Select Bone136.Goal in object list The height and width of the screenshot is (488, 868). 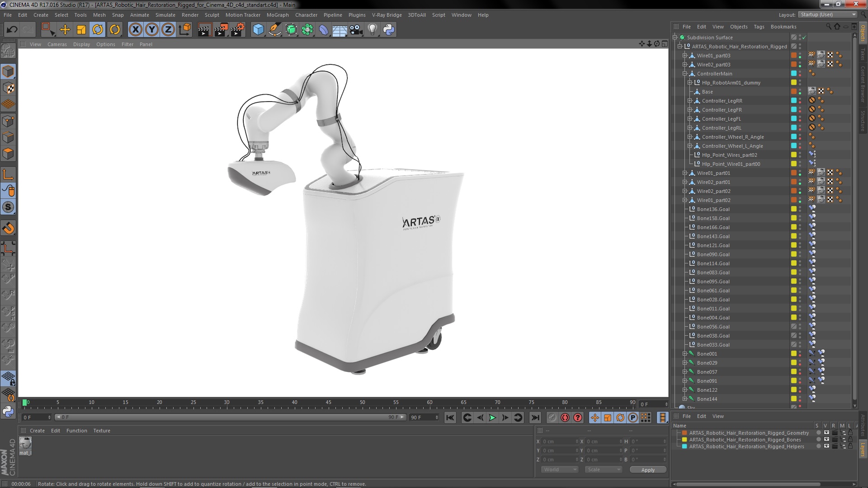click(x=713, y=209)
